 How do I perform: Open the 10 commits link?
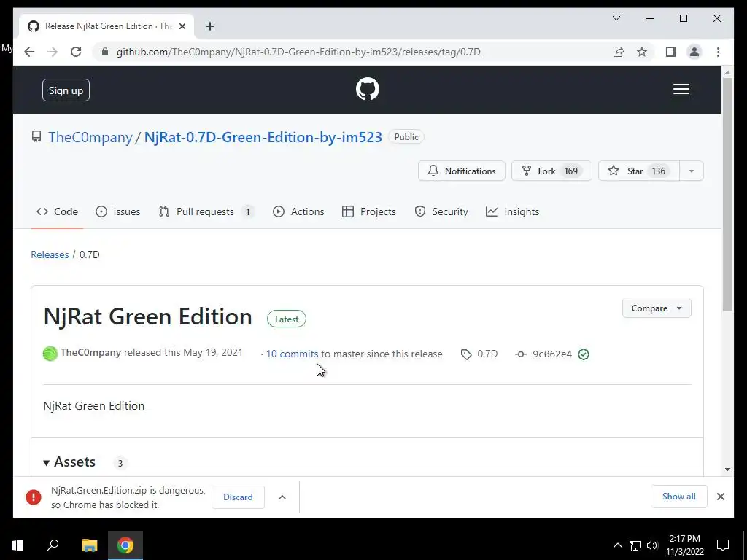tap(292, 354)
